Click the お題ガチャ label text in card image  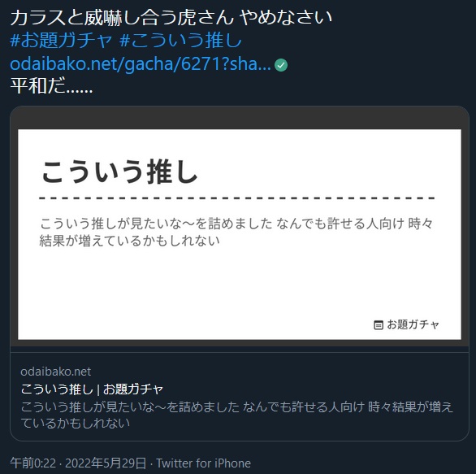pos(413,325)
